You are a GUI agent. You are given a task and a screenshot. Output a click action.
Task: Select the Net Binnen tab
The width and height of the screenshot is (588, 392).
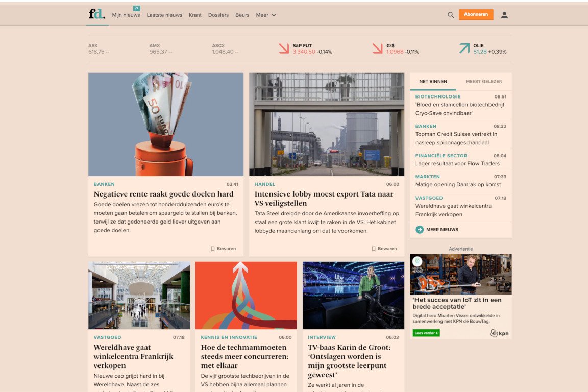pos(433,81)
